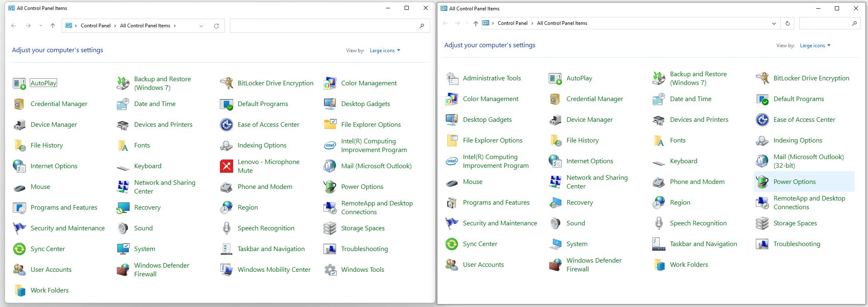Open the View by dropdown in left window

(385, 51)
